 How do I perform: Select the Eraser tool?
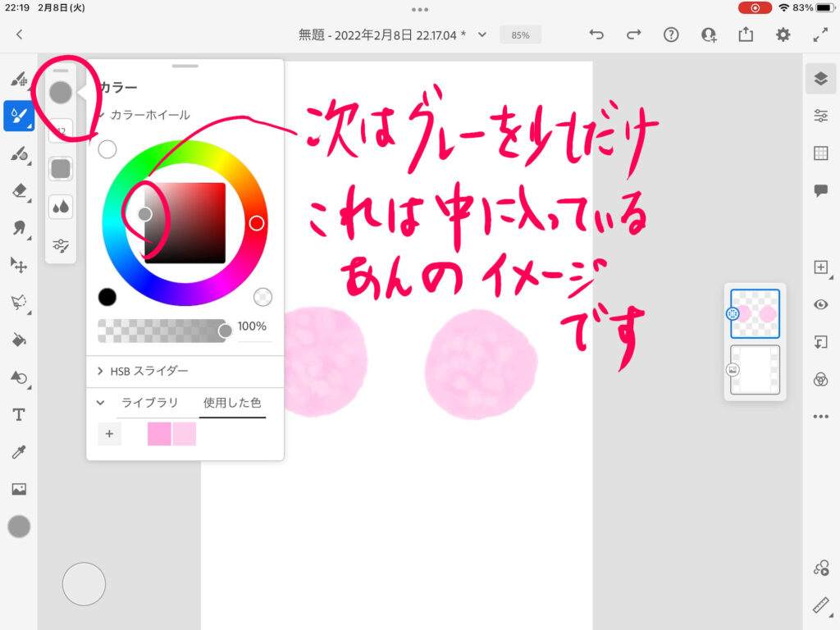coord(18,190)
